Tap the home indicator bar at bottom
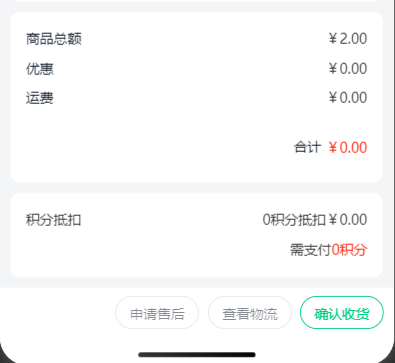 tap(197, 355)
